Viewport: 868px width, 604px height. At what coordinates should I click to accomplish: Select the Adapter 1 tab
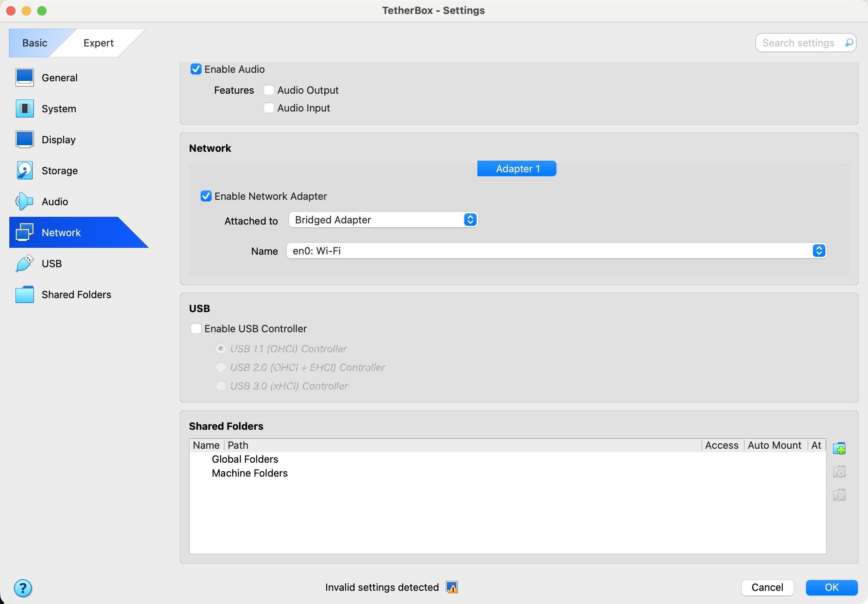pos(517,168)
